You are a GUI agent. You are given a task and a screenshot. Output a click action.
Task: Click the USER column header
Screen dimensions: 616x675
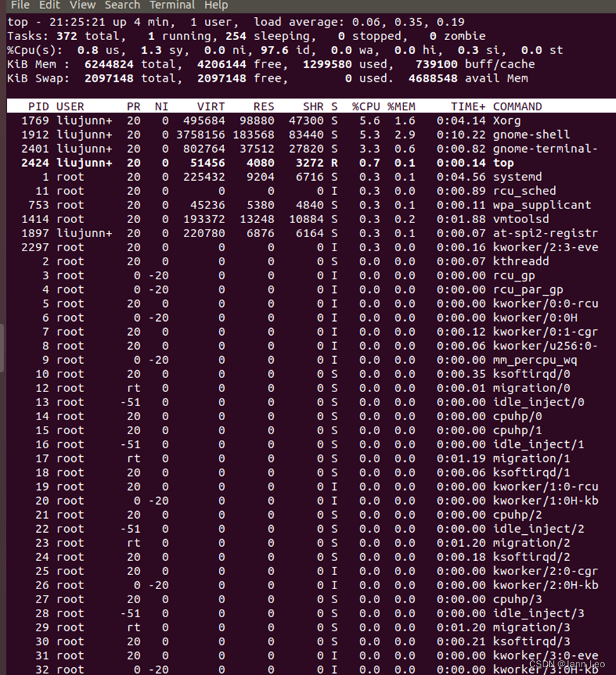pyautogui.click(x=70, y=106)
